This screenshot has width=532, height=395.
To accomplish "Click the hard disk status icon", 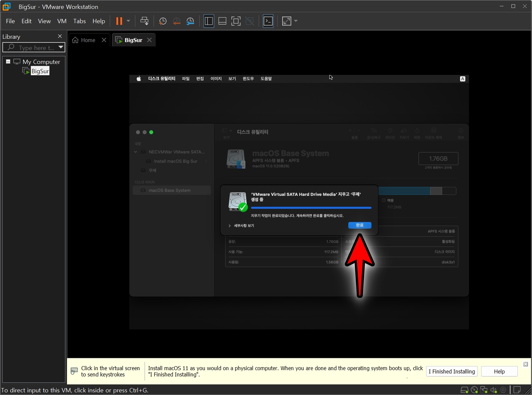I will (x=464, y=390).
